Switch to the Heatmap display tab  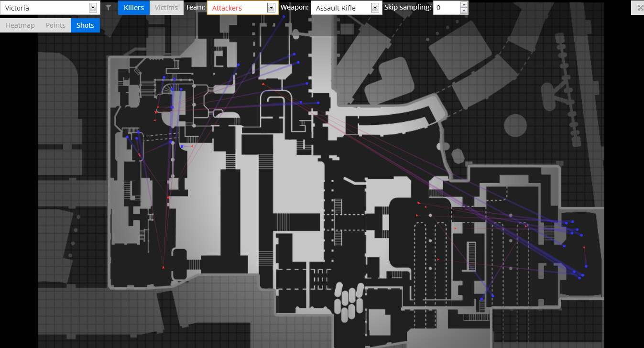pos(20,25)
